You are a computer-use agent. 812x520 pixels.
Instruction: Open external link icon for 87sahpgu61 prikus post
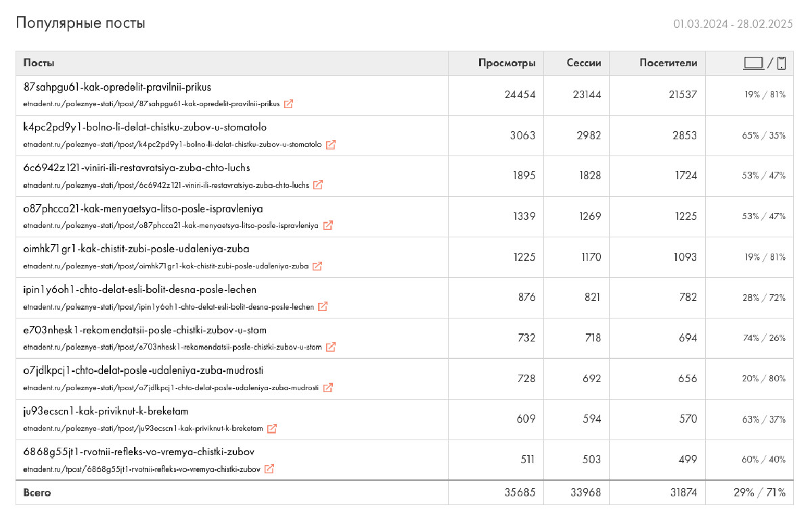click(x=288, y=104)
